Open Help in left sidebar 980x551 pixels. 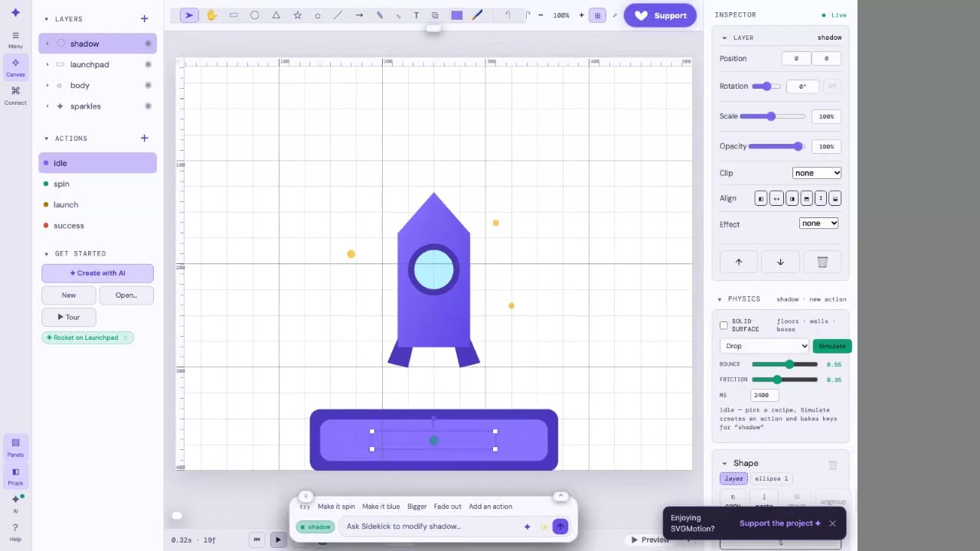pos(15,533)
